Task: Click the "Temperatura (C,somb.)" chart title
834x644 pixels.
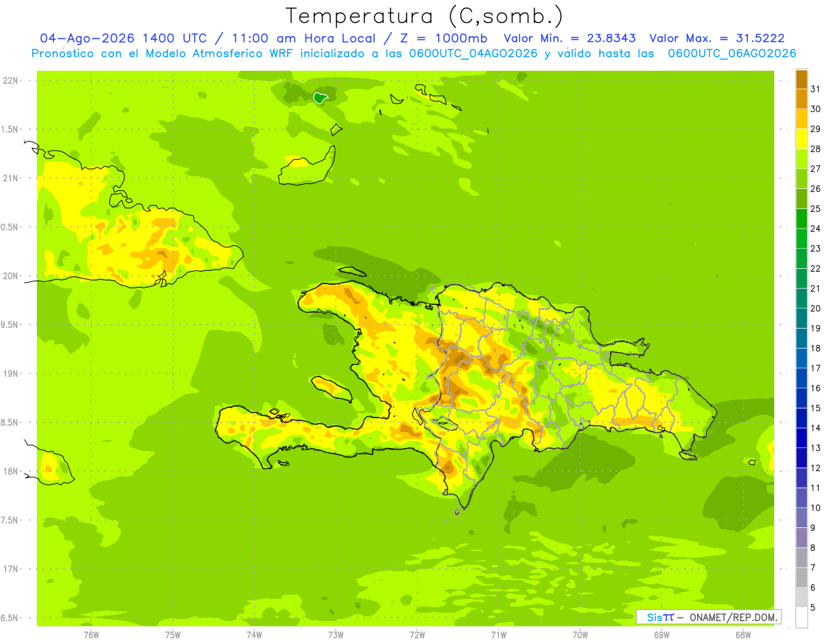Action: tap(425, 16)
